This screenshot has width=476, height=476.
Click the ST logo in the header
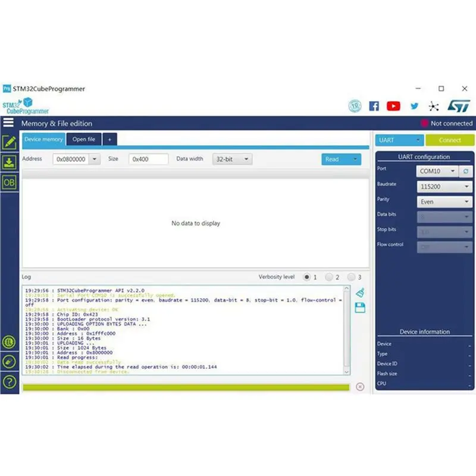459,106
